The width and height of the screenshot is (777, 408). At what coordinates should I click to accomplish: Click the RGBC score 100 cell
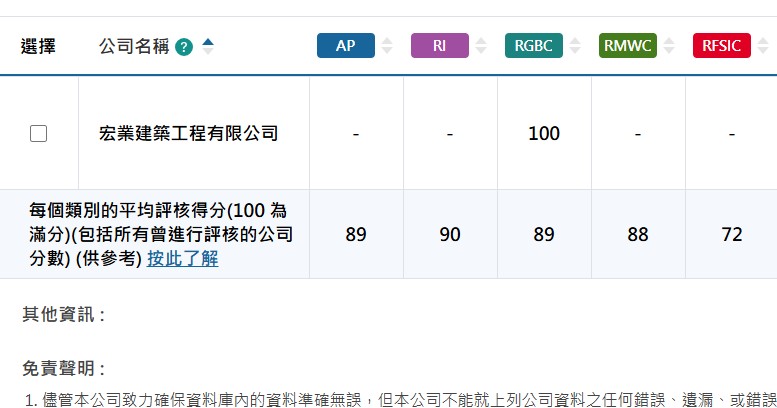[544, 133]
